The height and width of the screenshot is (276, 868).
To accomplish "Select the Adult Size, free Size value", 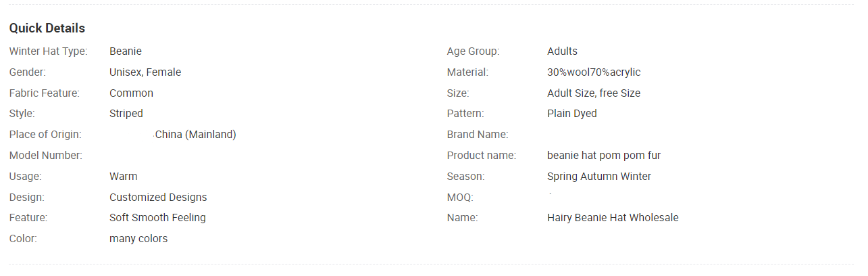I will coord(594,93).
